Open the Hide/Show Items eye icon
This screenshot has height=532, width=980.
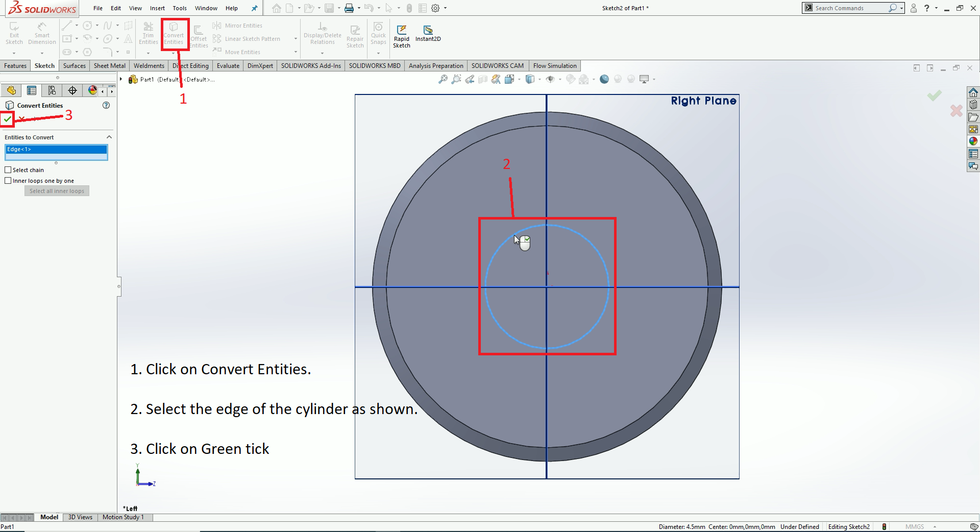550,79
